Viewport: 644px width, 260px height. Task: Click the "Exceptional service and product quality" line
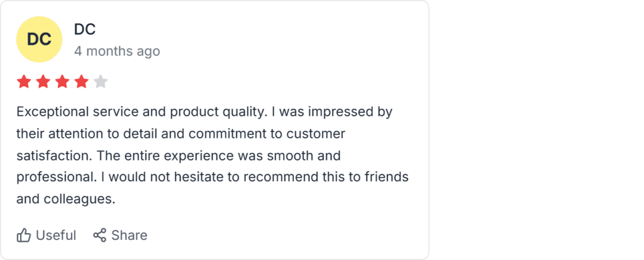(139, 112)
